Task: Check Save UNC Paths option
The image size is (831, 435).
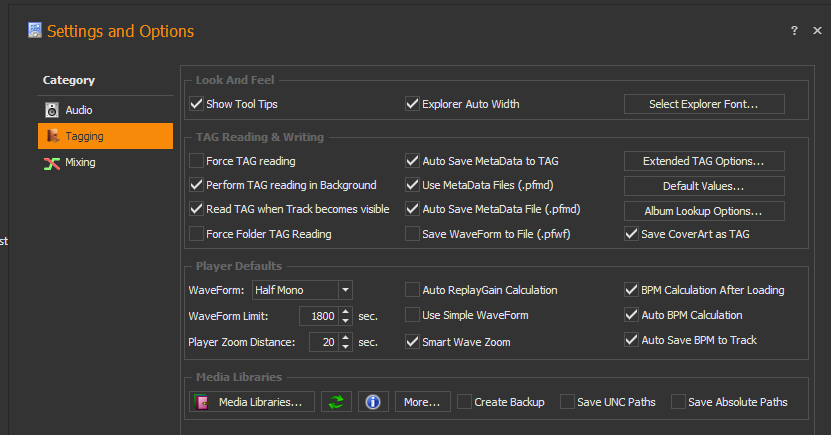Action: [x=567, y=402]
